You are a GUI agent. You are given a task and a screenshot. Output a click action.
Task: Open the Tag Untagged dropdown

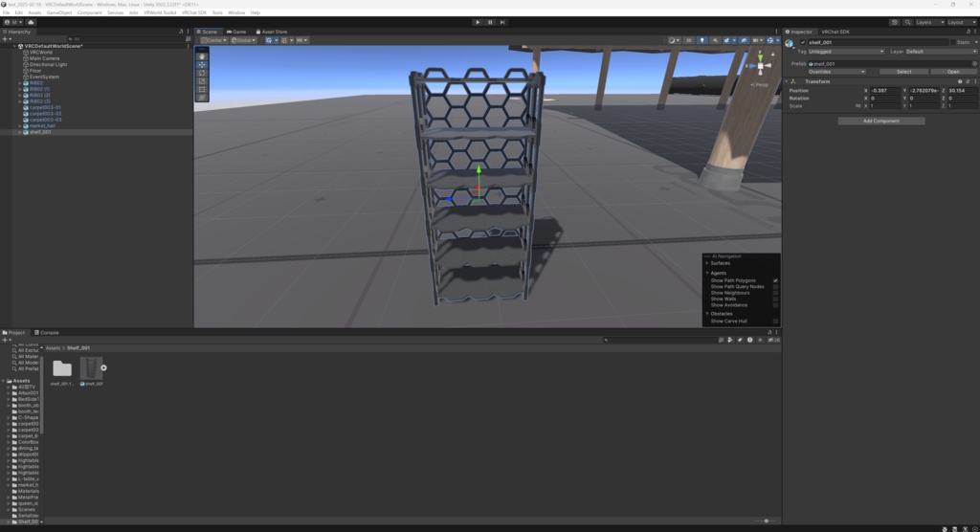pyautogui.click(x=846, y=52)
